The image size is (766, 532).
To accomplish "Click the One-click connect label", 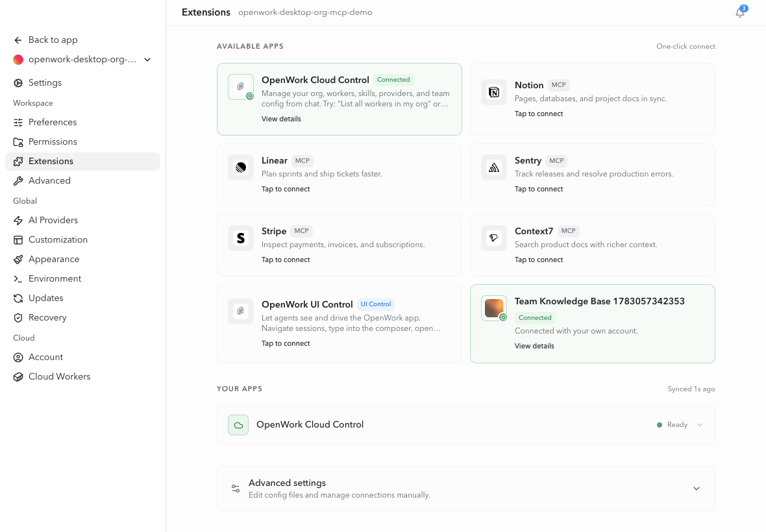I will pos(686,46).
